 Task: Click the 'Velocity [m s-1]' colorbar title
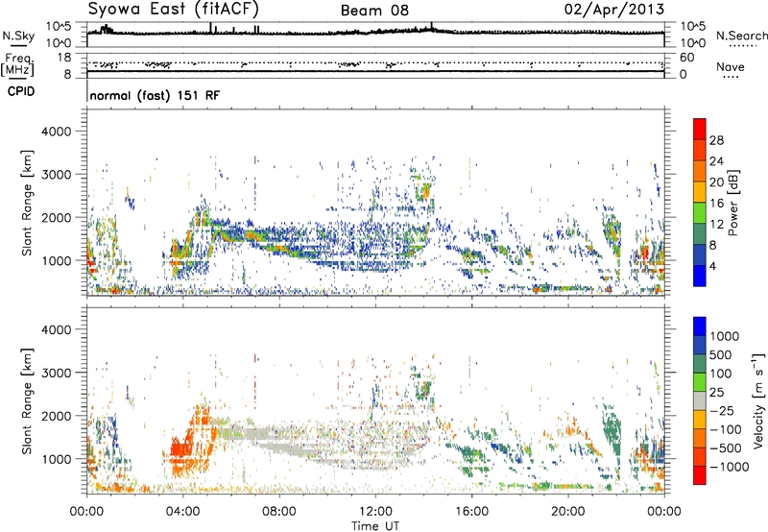click(x=758, y=400)
